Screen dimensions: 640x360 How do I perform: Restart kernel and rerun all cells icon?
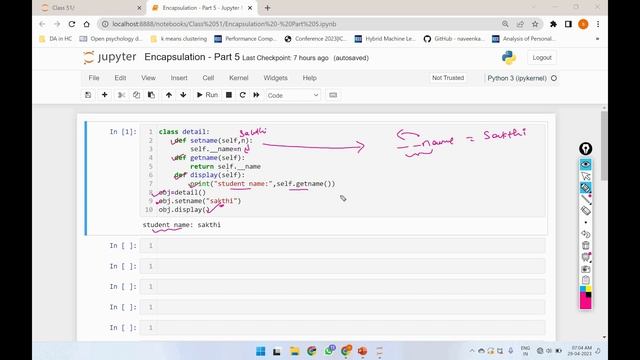[256, 95]
